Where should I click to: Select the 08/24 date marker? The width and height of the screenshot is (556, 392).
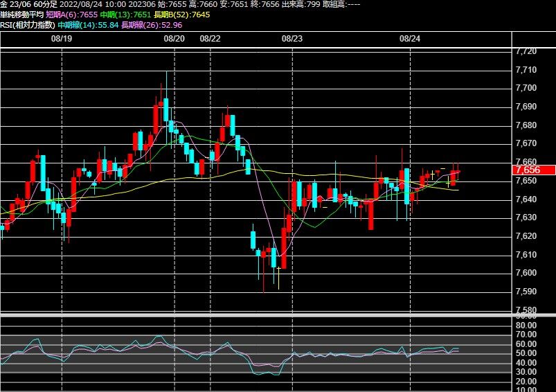point(410,38)
